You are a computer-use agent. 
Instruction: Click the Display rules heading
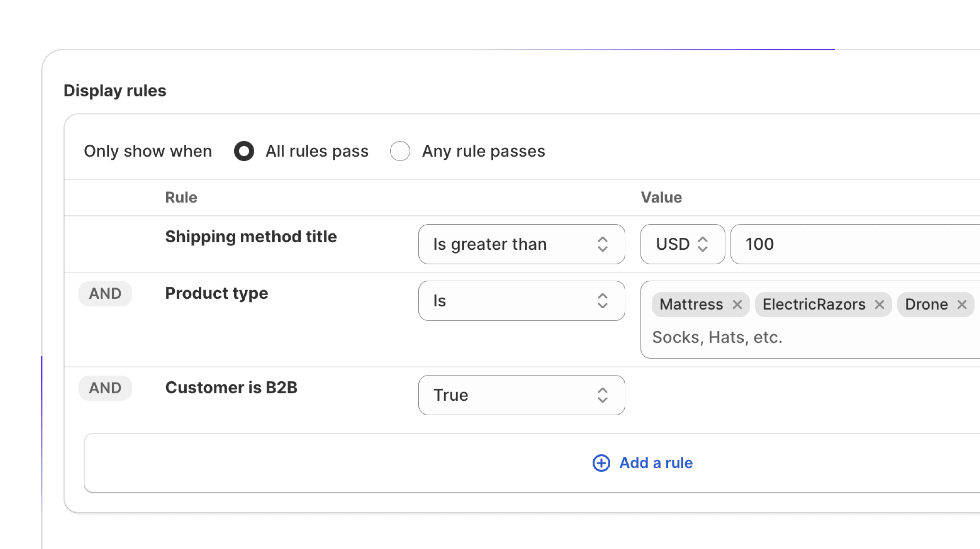[x=115, y=91]
